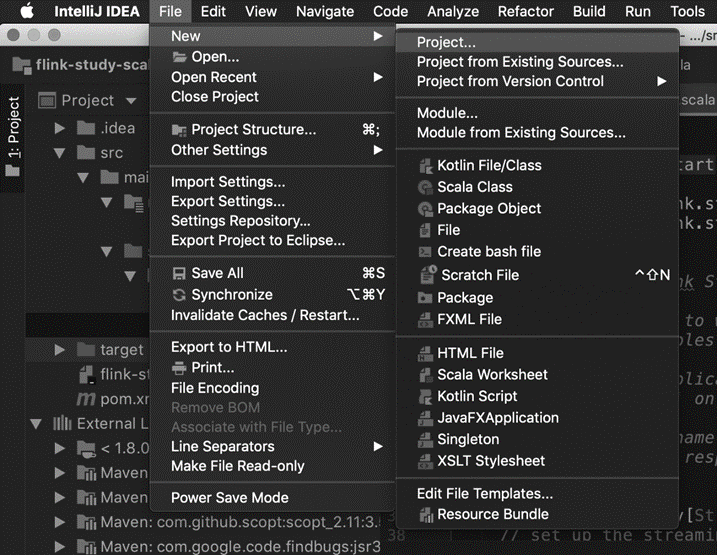
Task: Open the File Encoding option
Action: point(272,388)
